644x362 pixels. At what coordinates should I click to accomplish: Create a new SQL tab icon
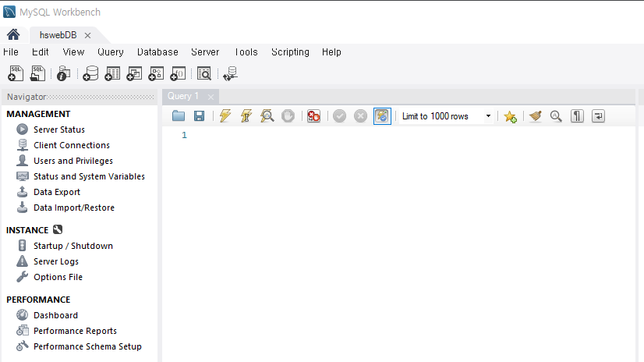(16, 73)
